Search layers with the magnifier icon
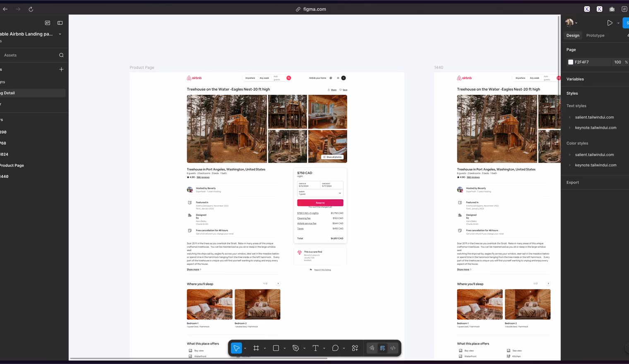Viewport: 629px width, 364px height. 61,55
